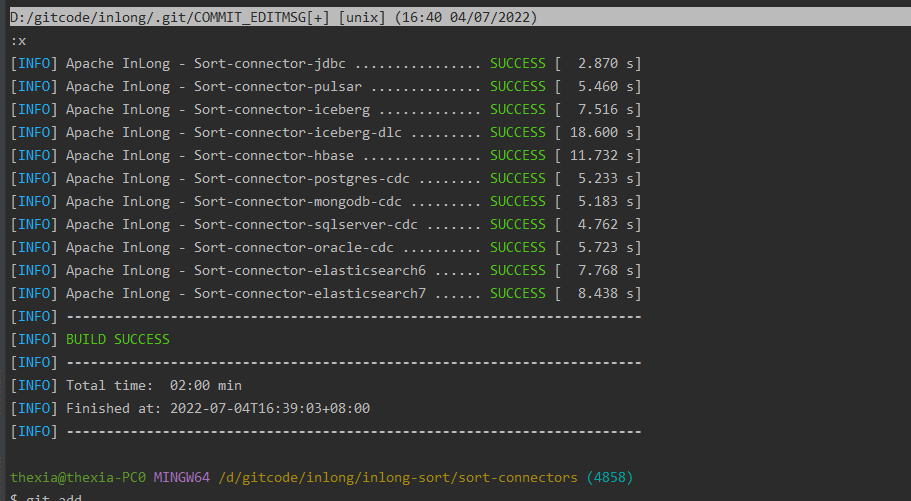Click the purple 'MINGW64' prompt label
The width and height of the screenshot is (911, 501).
182,478
